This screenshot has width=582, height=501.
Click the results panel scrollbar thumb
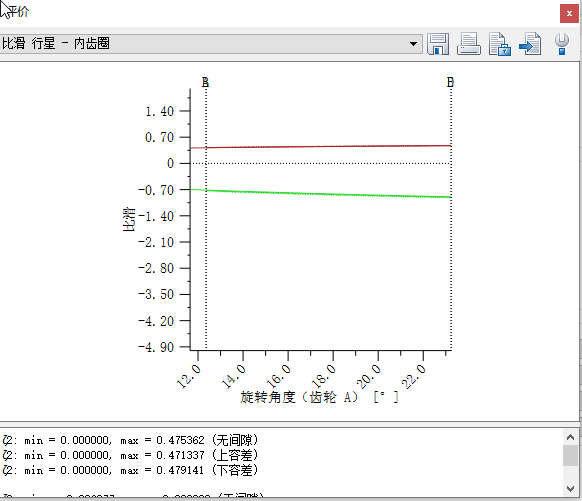(x=570, y=455)
